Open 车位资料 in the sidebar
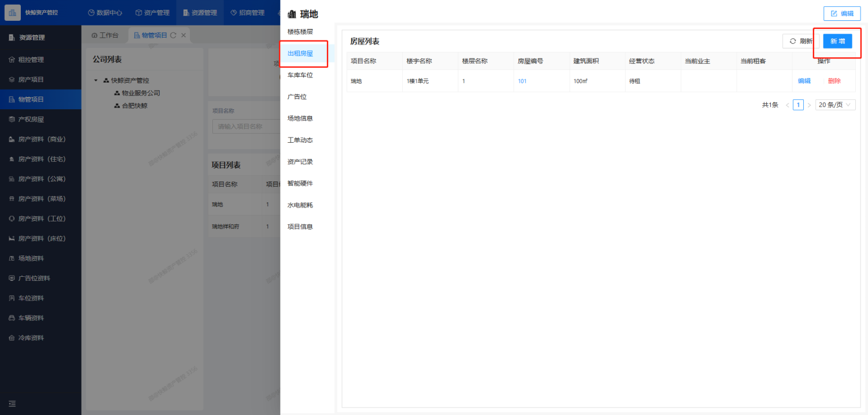Viewport: 868px width, 415px height. (41, 298)
